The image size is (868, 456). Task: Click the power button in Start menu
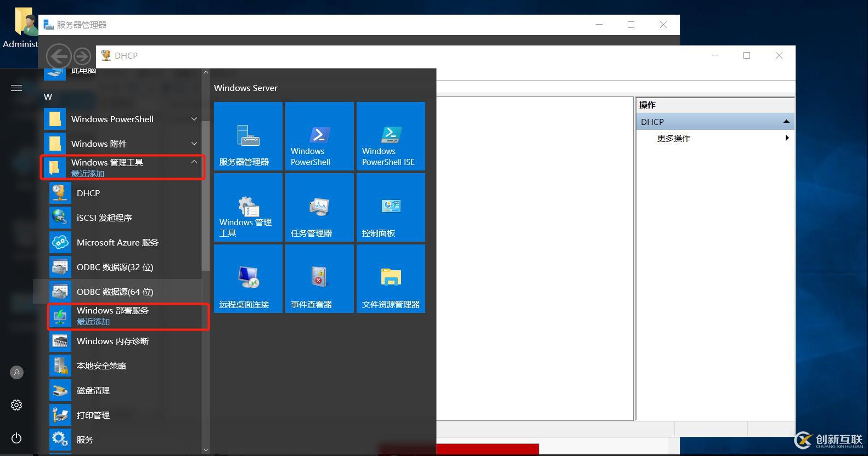point(16,438)
